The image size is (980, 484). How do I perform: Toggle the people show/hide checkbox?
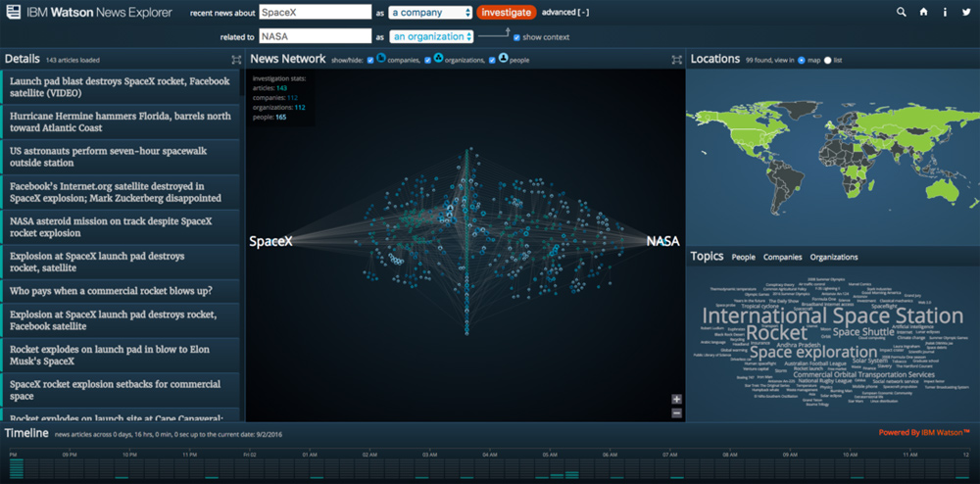(x=493, y=61)
